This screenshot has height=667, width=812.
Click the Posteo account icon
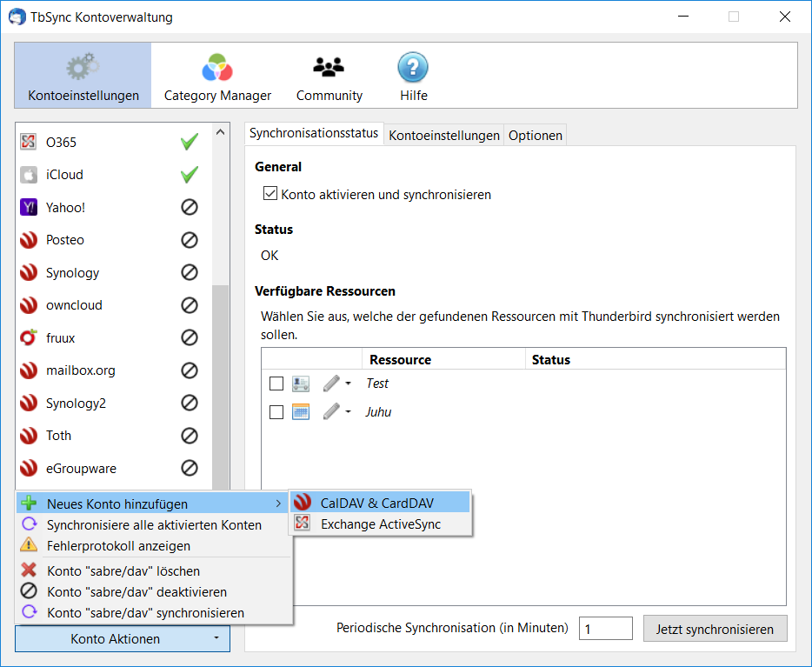(29, 240)
